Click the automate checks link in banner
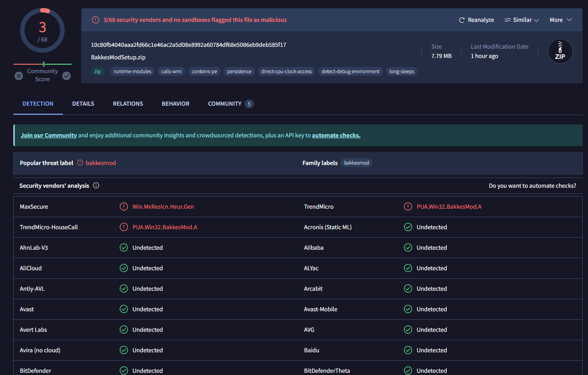Image resolution: width=588 pixels, height=375 pixels. click(x=336, y=135)
